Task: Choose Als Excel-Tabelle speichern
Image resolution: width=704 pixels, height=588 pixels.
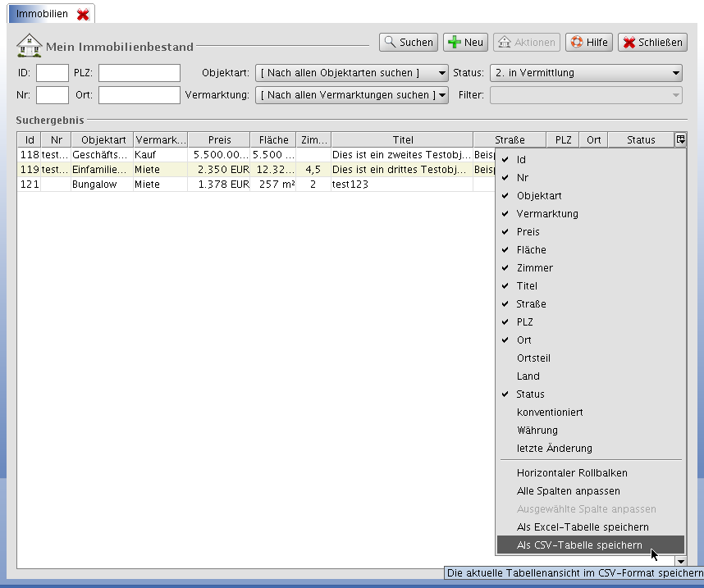Action: click(x=583, y=526)
